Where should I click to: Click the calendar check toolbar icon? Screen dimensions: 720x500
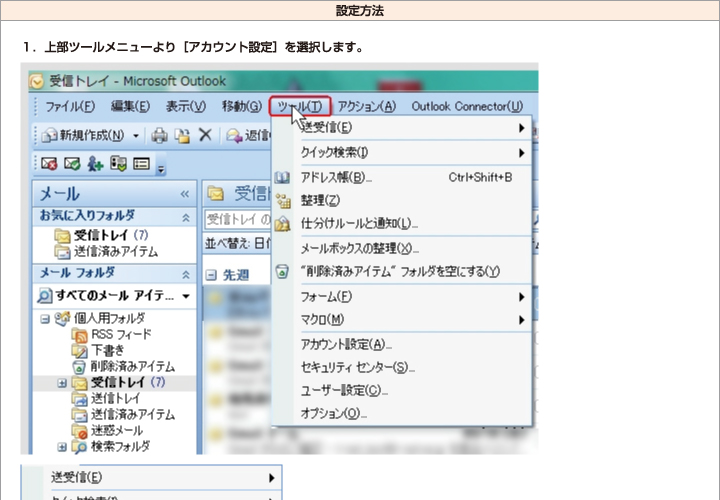click(118, 163)
